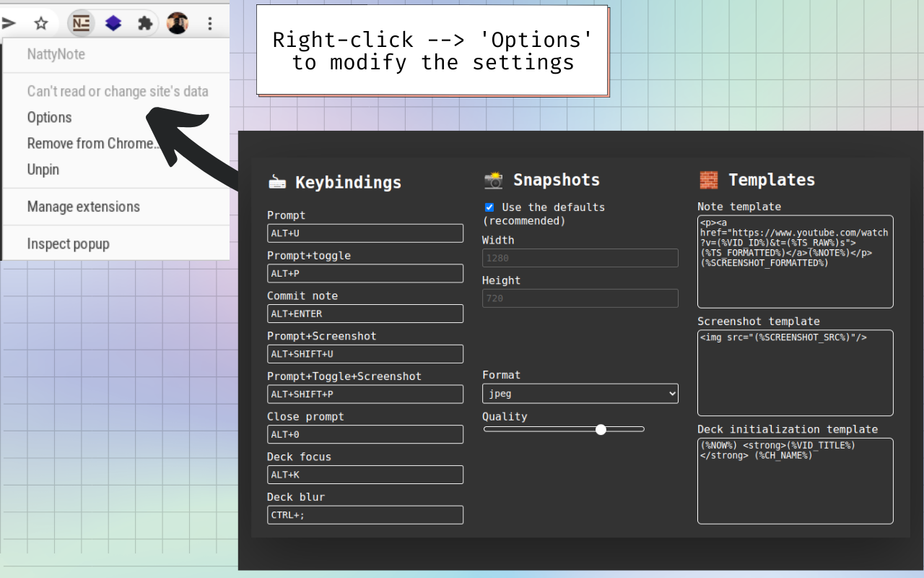Click the bookmark star icon
Screen dimensions: 924x578
(x=41, y=24)
